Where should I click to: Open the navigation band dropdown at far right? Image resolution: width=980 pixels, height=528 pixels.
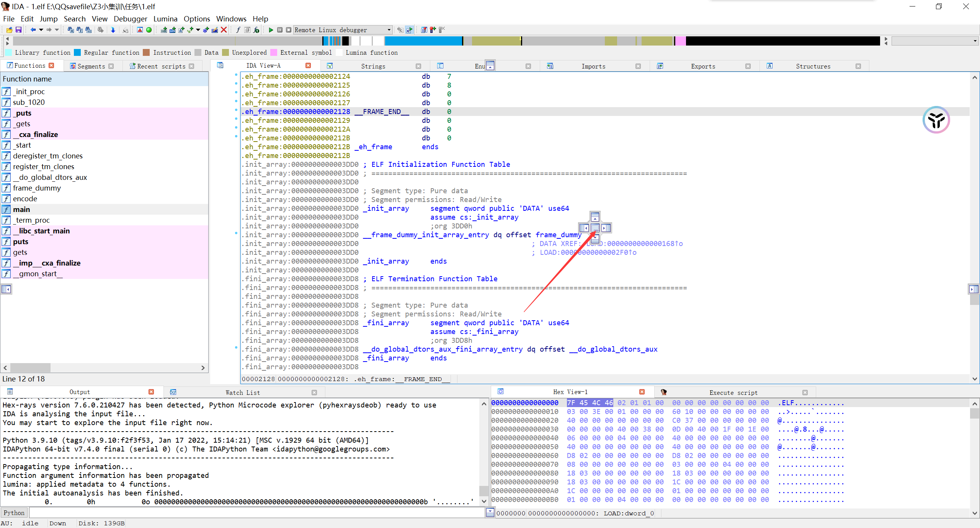(974, 41)
